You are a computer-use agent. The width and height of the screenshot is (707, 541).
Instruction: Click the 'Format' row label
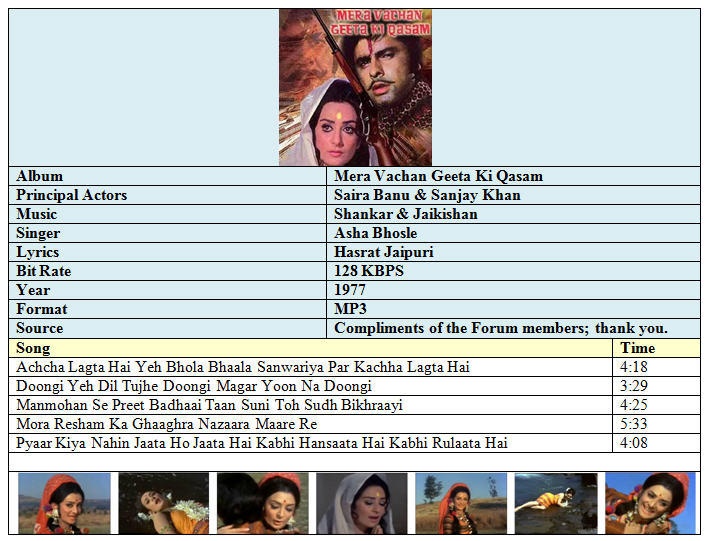coord(41,309)
